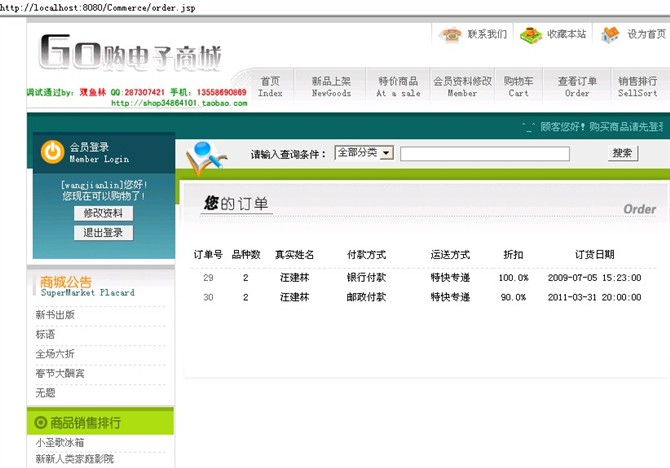Click the orange power icon in Member Login
The image size is (670, 468).
click(52, 151)
